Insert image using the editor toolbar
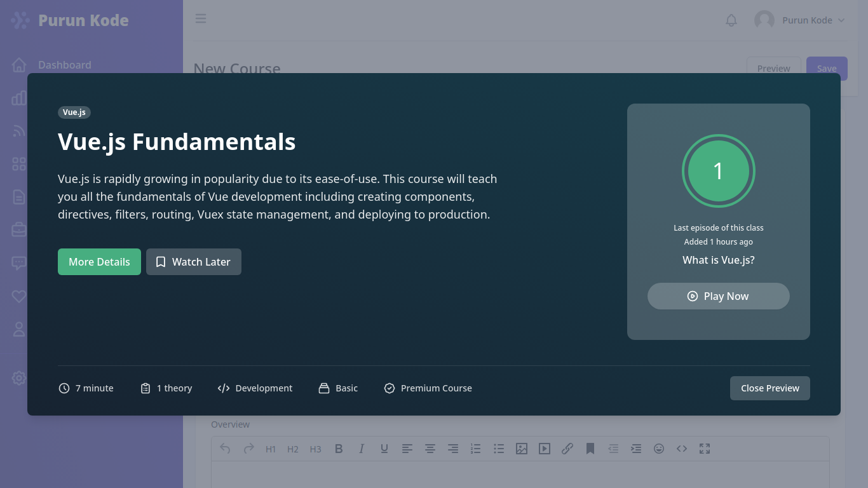The image size is (868, 488). coord(522,449)
